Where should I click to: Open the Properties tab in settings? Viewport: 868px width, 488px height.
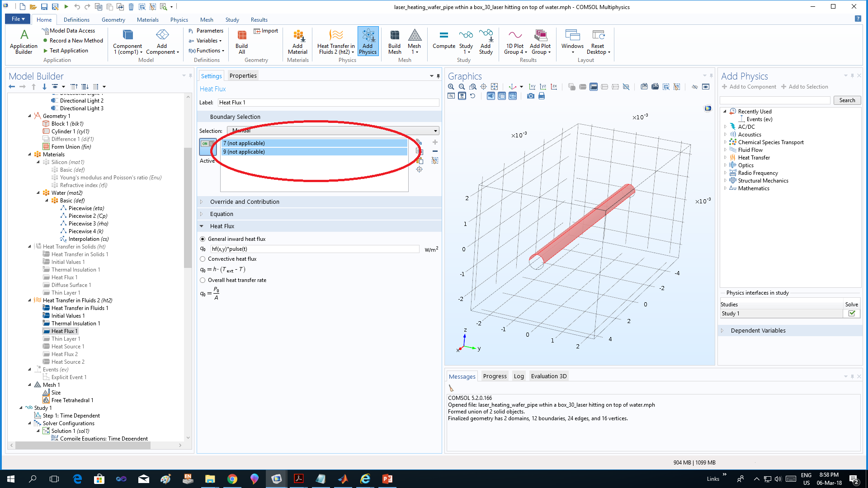point(243,75)
